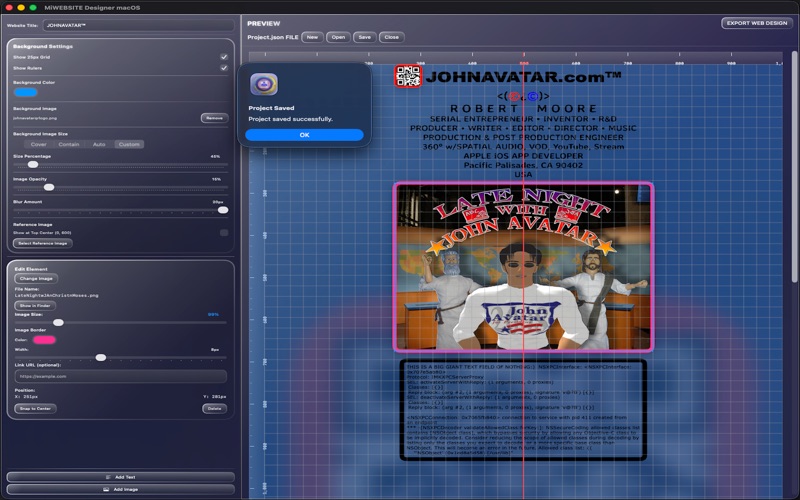Select the QR code image beside JOHNAVATAR.com
The width and height of the screenshot is (800, 500).
[408, 77]
